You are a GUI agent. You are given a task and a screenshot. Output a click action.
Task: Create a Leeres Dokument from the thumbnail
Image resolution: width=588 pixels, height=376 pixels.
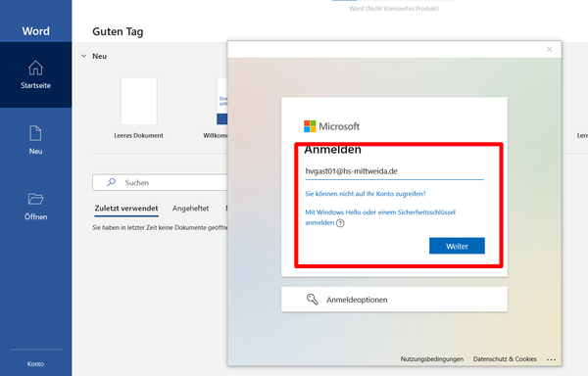click(x=138, y=101)
